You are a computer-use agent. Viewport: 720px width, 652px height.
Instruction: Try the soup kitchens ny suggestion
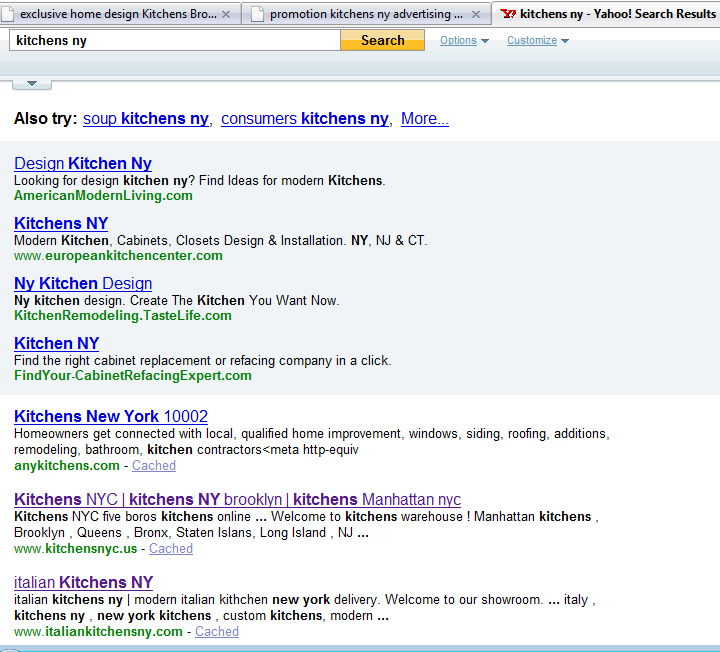[146, 118]
